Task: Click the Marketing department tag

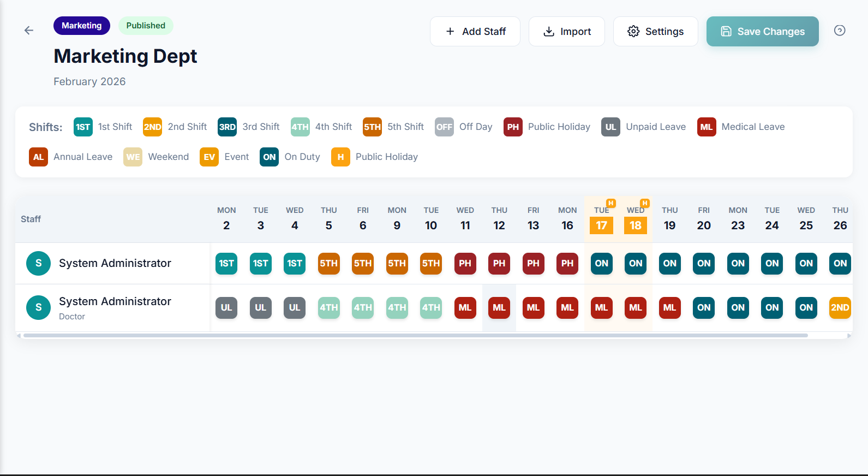Action: [81, 26]
